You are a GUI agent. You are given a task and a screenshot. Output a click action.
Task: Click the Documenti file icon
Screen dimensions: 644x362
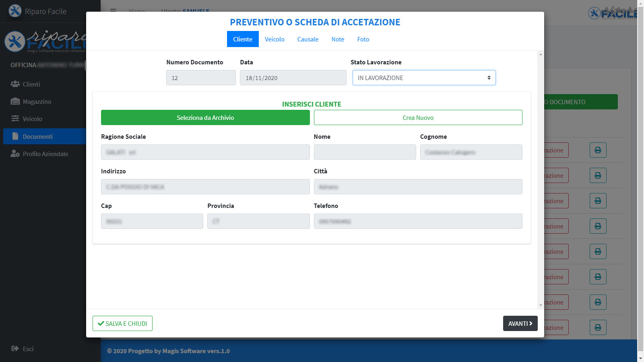[x=15, y=136]
